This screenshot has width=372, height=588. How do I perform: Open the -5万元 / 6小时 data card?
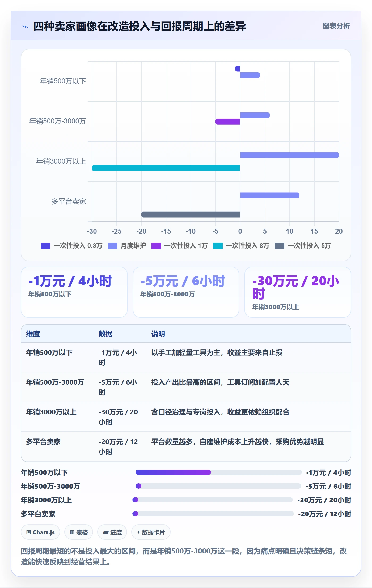click(x=186, y=292)
